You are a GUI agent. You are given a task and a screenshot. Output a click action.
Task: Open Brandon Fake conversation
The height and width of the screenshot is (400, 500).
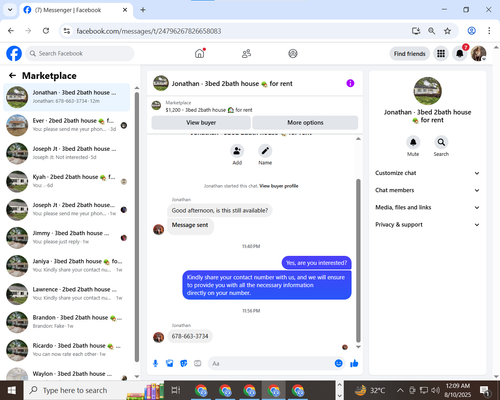point(67,322)
